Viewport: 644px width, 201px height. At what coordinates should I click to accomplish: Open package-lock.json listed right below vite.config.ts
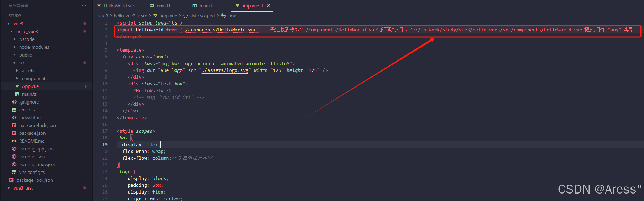[x=34, y=180]
